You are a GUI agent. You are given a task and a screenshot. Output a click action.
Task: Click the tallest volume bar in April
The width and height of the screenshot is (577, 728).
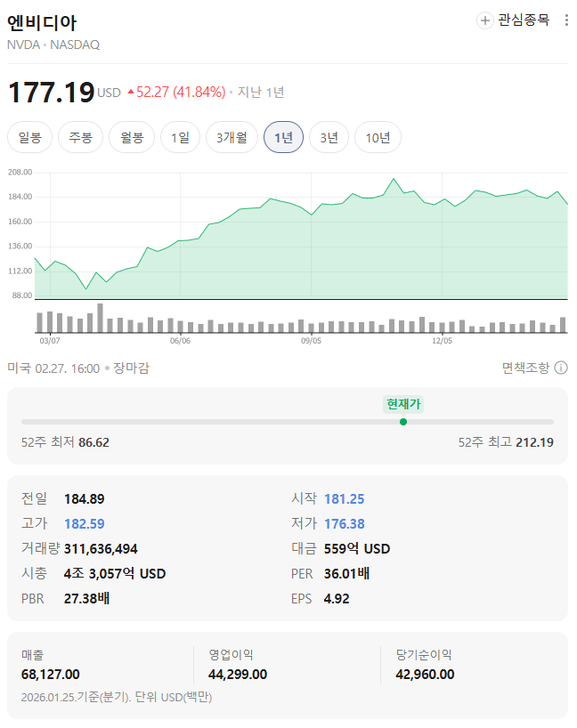(x=100, y=318)
